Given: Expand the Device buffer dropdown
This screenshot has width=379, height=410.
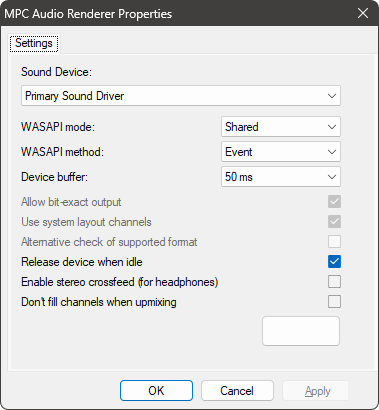Looking at the screenshot, I should point(281,177).
